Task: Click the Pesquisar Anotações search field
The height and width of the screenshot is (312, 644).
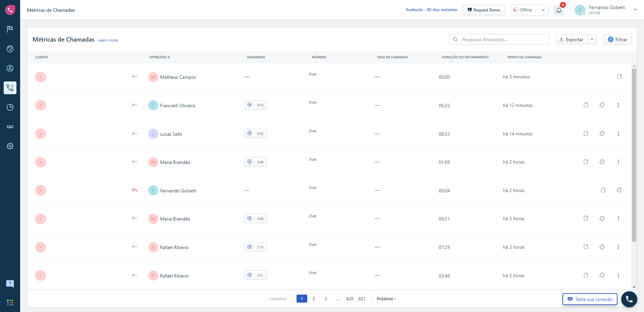Action: click(499, 40)
